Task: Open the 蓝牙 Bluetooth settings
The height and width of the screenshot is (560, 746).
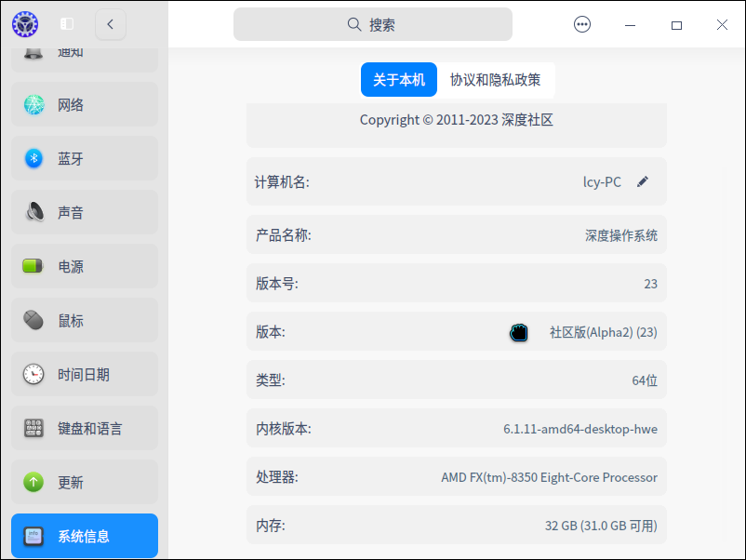Action: pos(85,158)
